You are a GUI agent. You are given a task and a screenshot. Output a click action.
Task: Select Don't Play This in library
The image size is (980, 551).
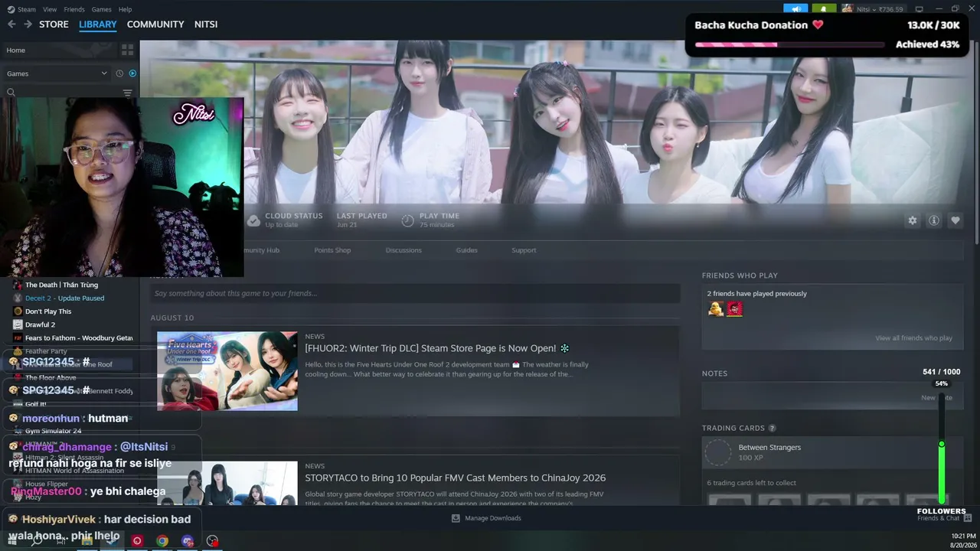(x=48, y=311)
